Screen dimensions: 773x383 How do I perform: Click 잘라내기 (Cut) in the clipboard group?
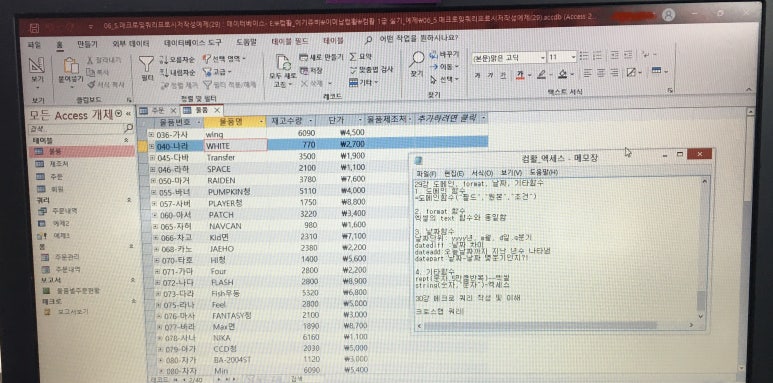click(x=104, y=60)
